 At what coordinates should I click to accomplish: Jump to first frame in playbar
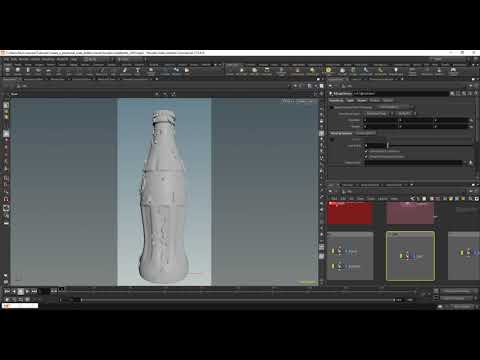7,291
